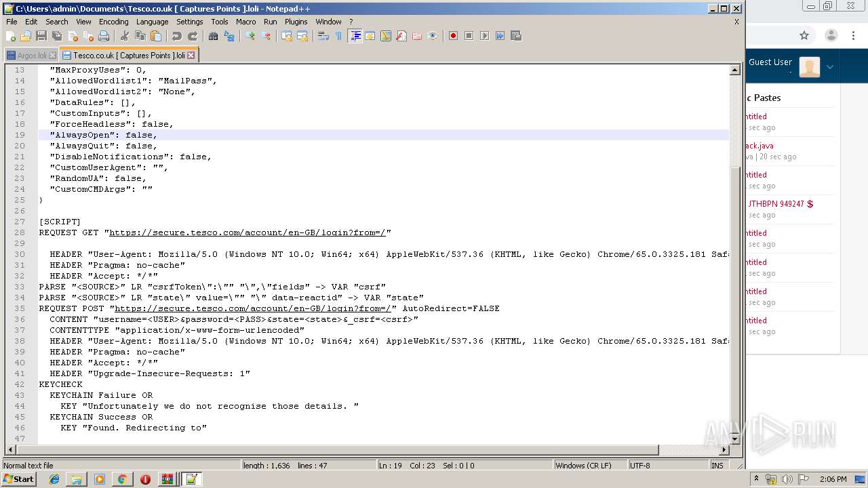The height and width of the screenshot is (488, 868).
Task: Open the Search menu
Action: pyautogui.click(x=56, y=22)
